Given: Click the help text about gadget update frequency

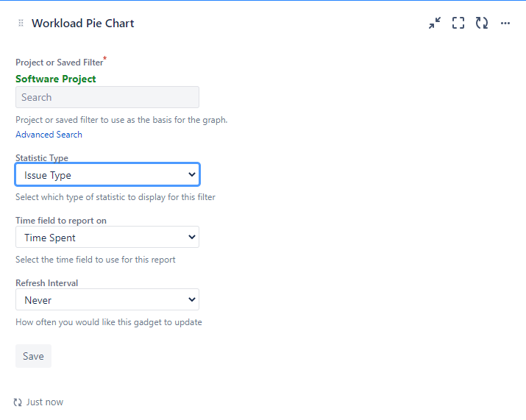Looking at the screenshot, I should pyautogui.click(x=109, y=322).
